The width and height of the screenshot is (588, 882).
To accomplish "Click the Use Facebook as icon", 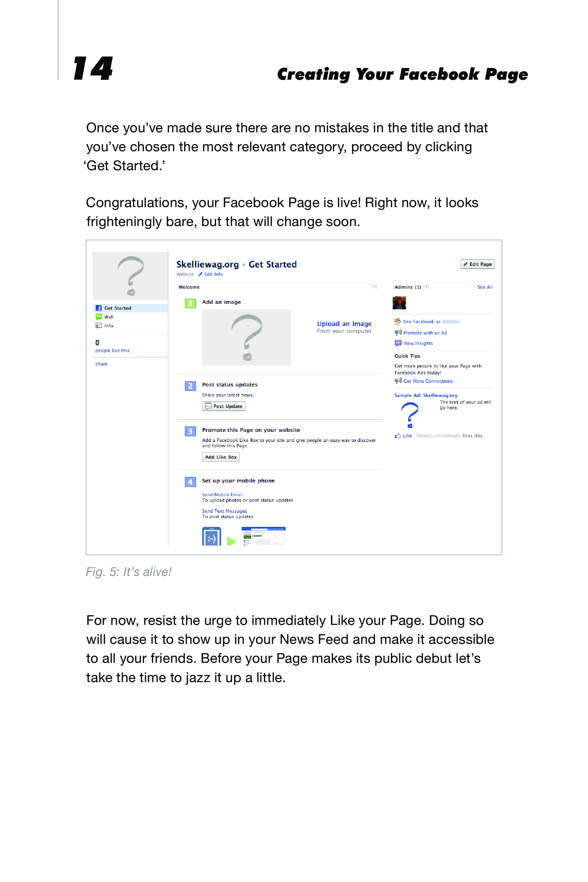I will [x=398, y=321].
